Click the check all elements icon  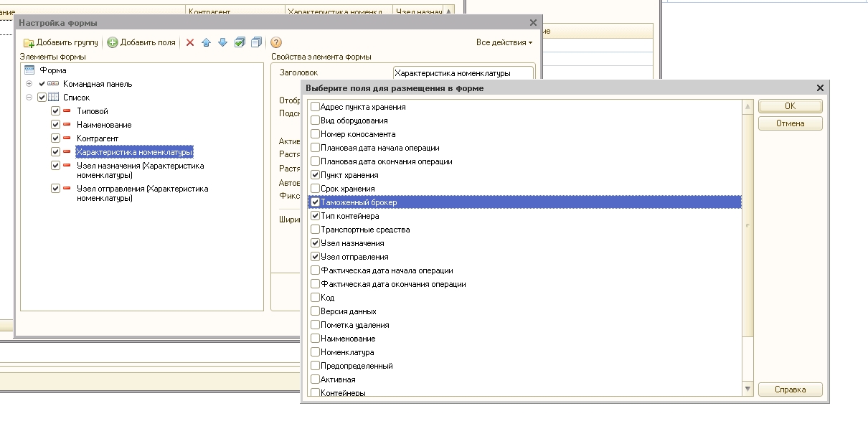pyautogui.click(x=240, y=43)
